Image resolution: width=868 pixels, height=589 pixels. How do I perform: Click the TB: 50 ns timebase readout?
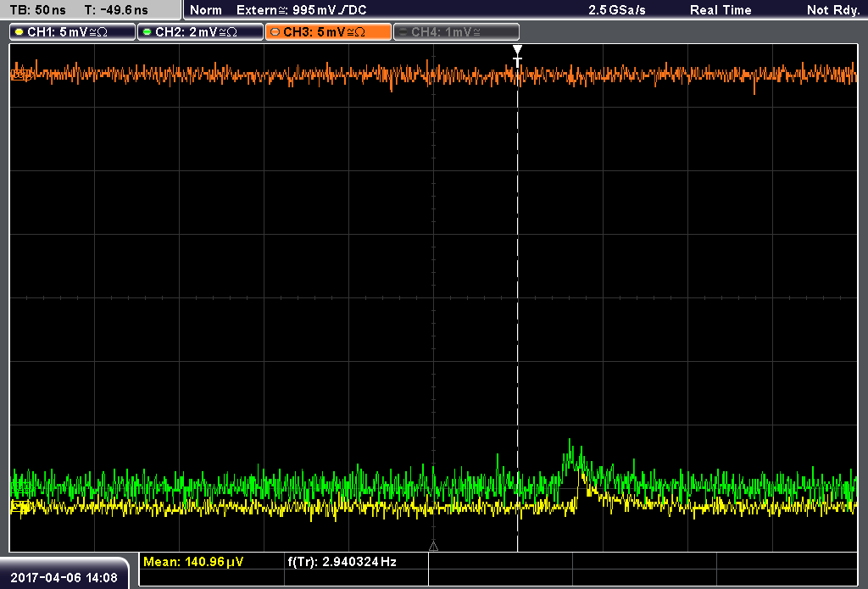pyautogui.click(x=38, y=10)
